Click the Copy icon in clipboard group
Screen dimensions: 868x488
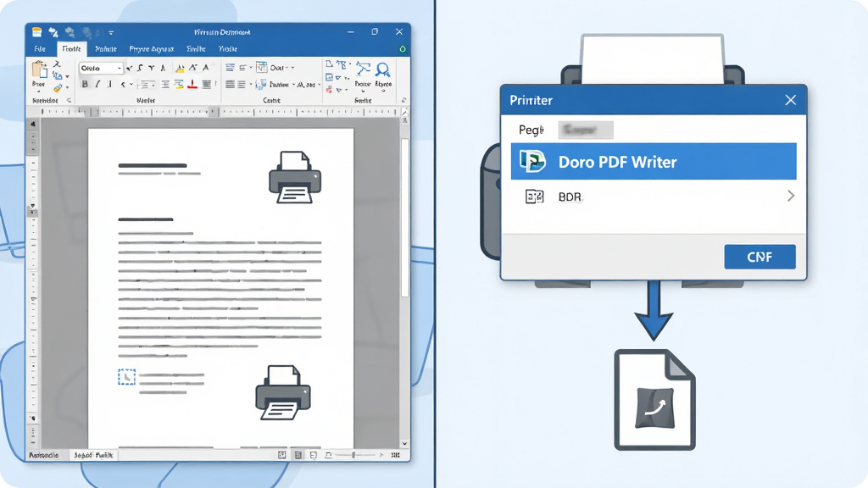(57, 75)
